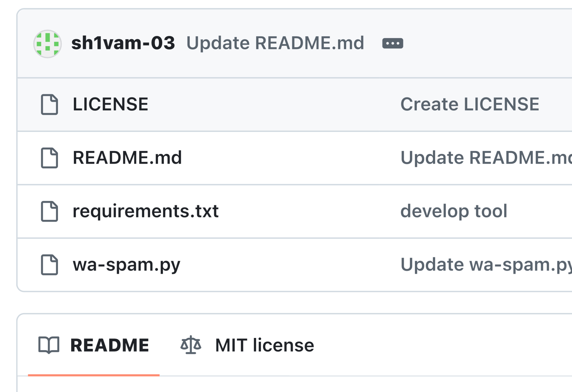Click the file icon beside README.md

(x=50, y=158)
